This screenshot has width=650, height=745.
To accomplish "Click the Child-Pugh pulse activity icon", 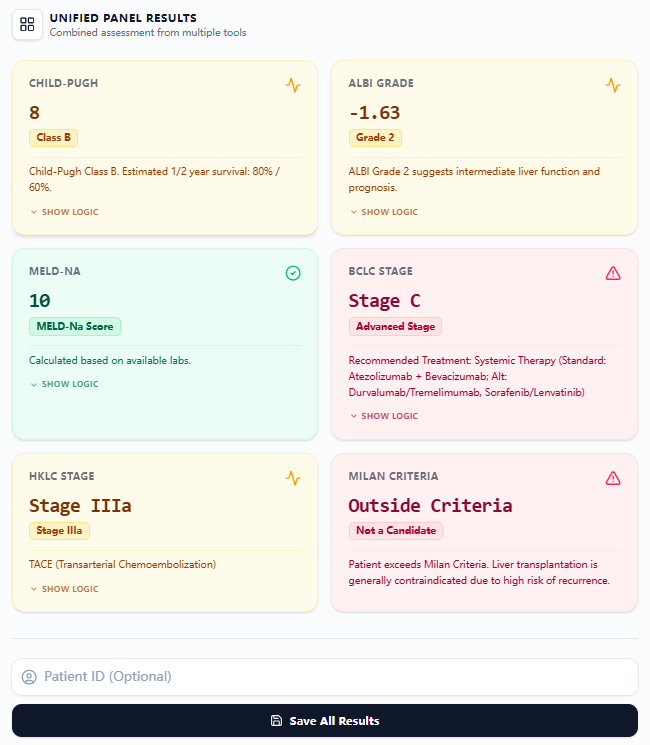I will [293, 85].
